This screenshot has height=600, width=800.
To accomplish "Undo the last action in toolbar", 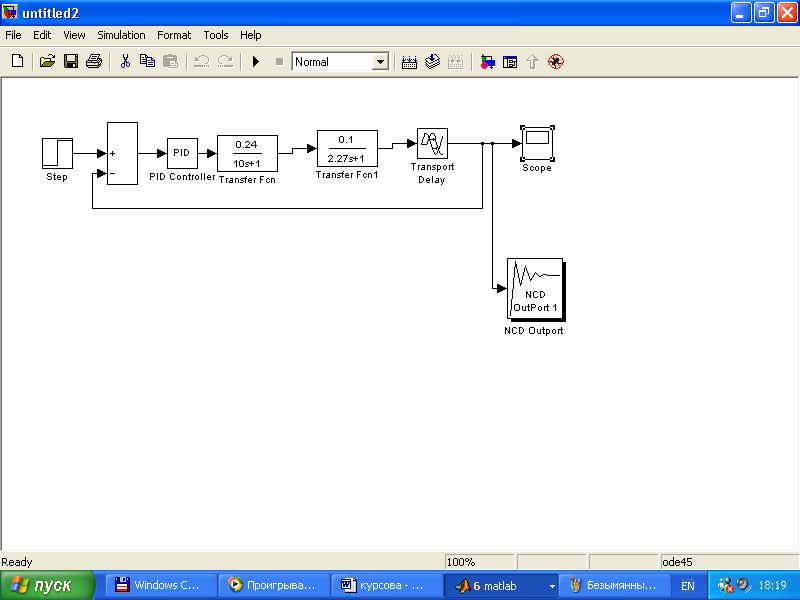I will [x=202, y=62].
